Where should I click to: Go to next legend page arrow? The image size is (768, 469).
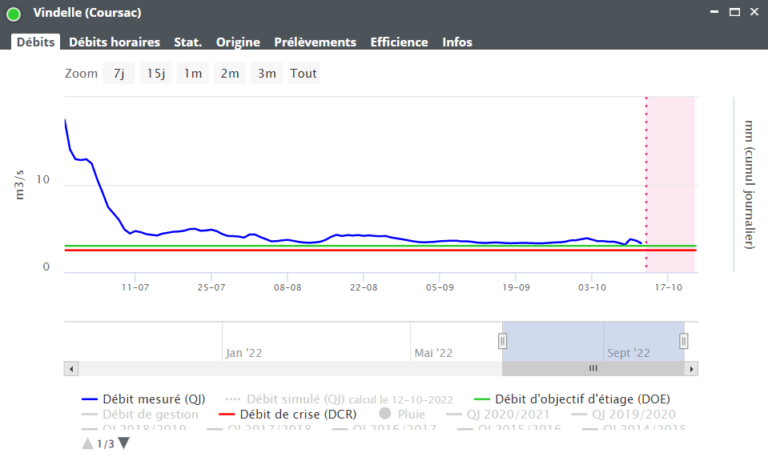pyautogui.click(x=124, y=444)
